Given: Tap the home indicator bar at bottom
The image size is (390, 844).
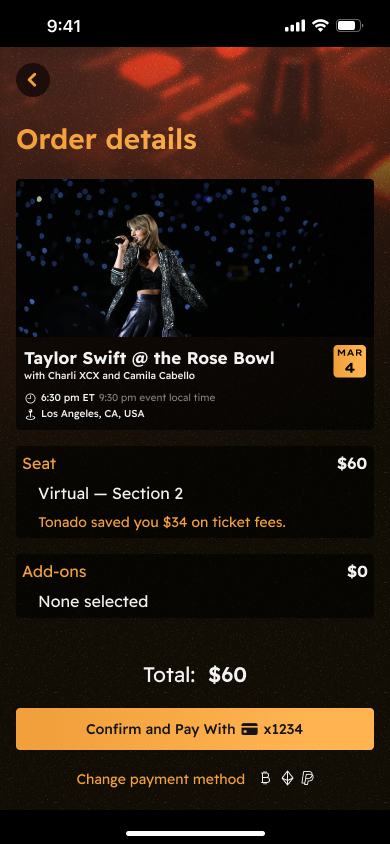Looking at the screenshot, I should click(195, 833).
